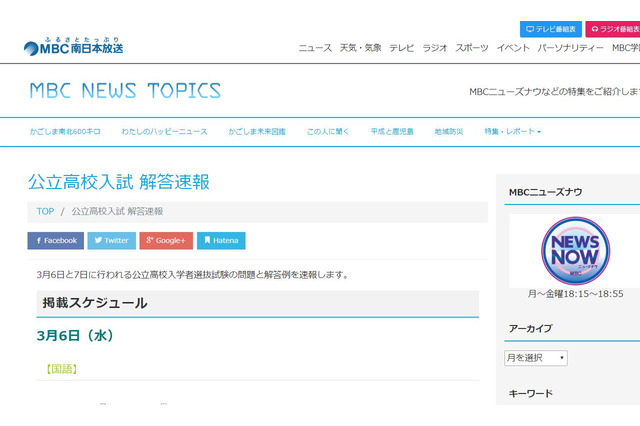
Task: Click the 掲載スケジュール heading
Action: [95, 303]
